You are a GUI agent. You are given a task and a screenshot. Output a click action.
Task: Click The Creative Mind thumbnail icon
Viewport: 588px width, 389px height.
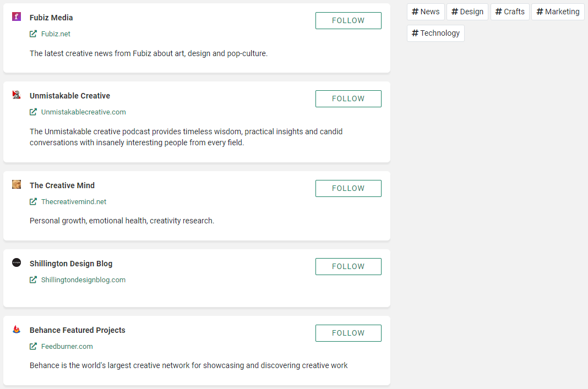pyautogui.click(x=17, y=184)
